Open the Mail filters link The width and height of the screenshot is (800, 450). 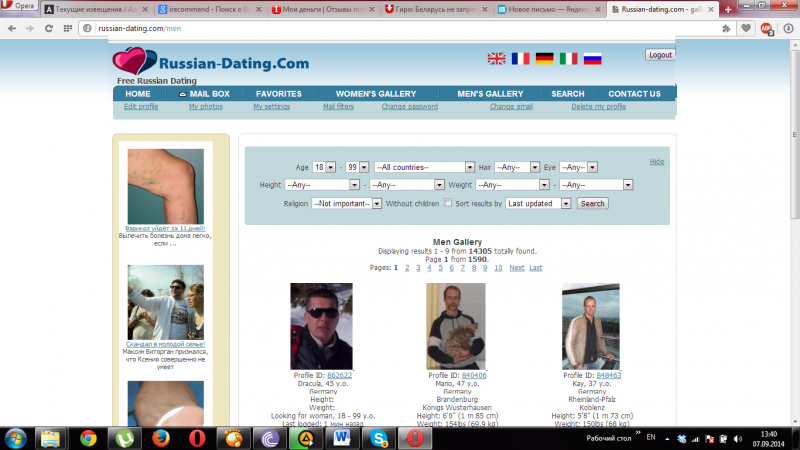(x=338, y=107)
